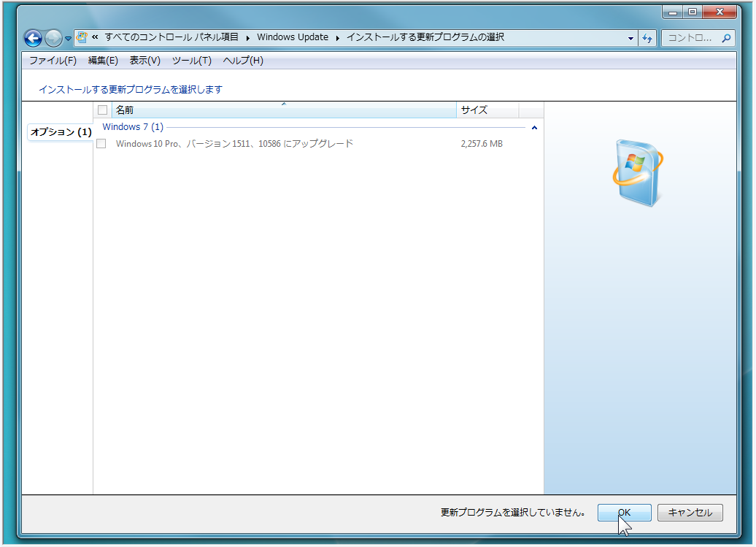Expand the address bar history dropdown arrow
This screenshot has width=756, height=547.
point(630,38)
